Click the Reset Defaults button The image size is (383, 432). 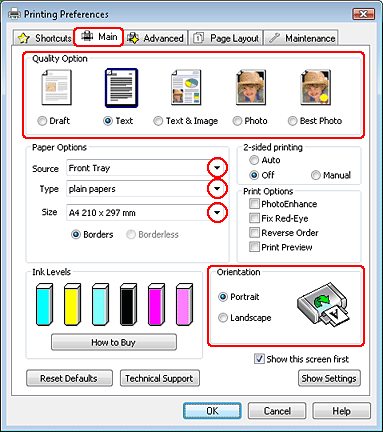click(x=69, y=378)
